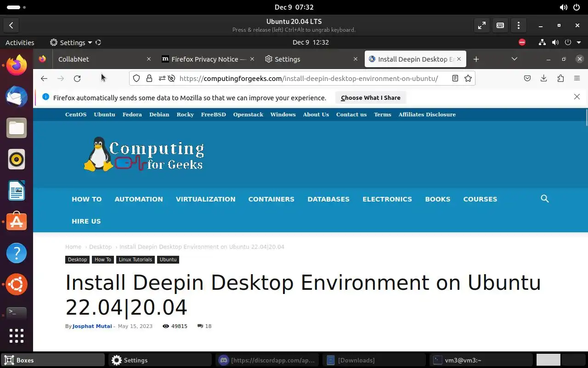Image resolution: width=588 pixels, height=368 pixels.
Task: Switch to vm3@vm3 terminal taskbar entry
Action: [481, 360]
